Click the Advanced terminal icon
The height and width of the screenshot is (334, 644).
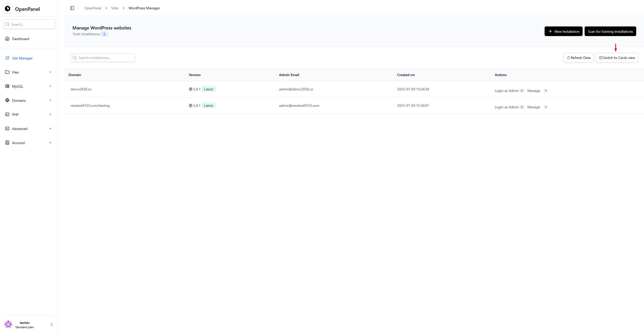7,128
